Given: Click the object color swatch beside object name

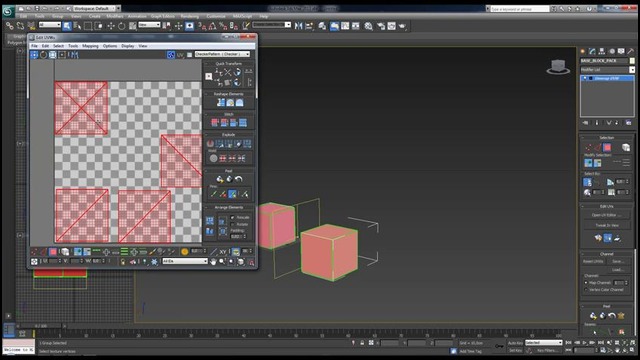Looking at the screenshot, I should point(632,61).
